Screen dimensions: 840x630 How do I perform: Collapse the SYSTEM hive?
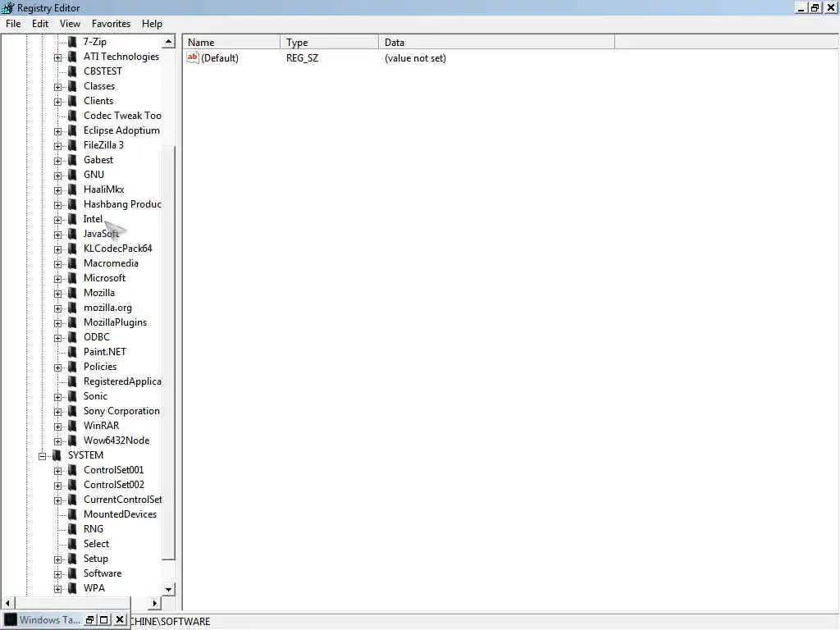43,456
